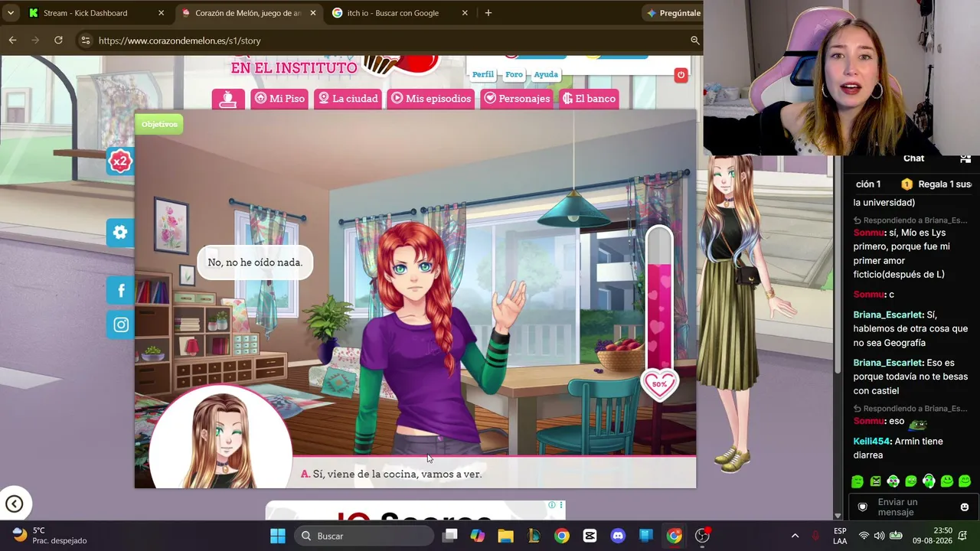
Task: Go back in browser history
Action: 13,41
